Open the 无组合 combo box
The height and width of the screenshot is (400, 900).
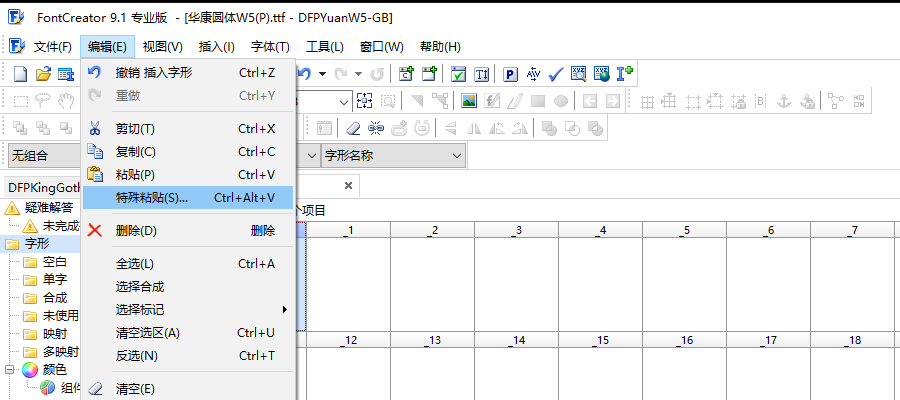(45, 156)
